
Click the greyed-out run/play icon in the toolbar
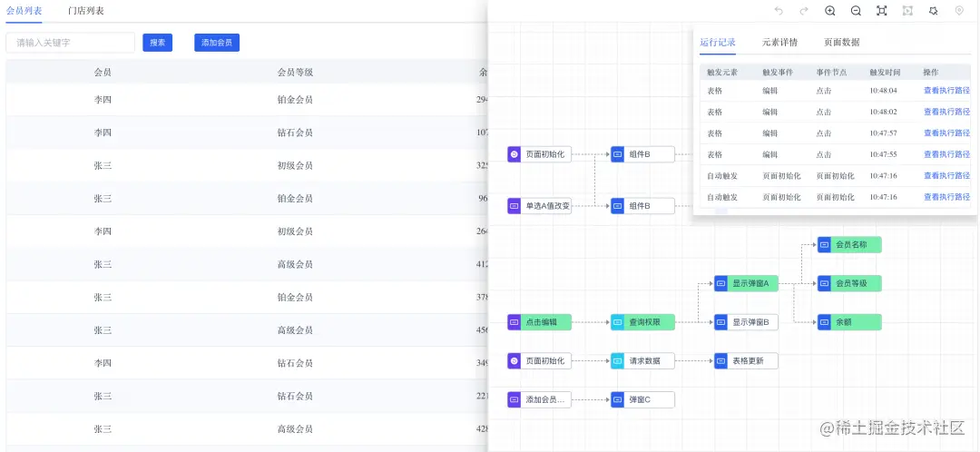tap(907, 11)
